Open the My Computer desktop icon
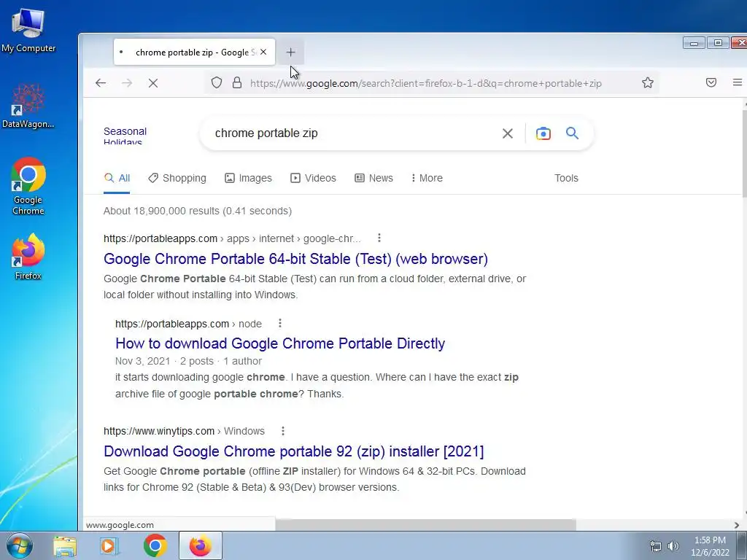This screenshot has height=560, width=747. [28, 29]
